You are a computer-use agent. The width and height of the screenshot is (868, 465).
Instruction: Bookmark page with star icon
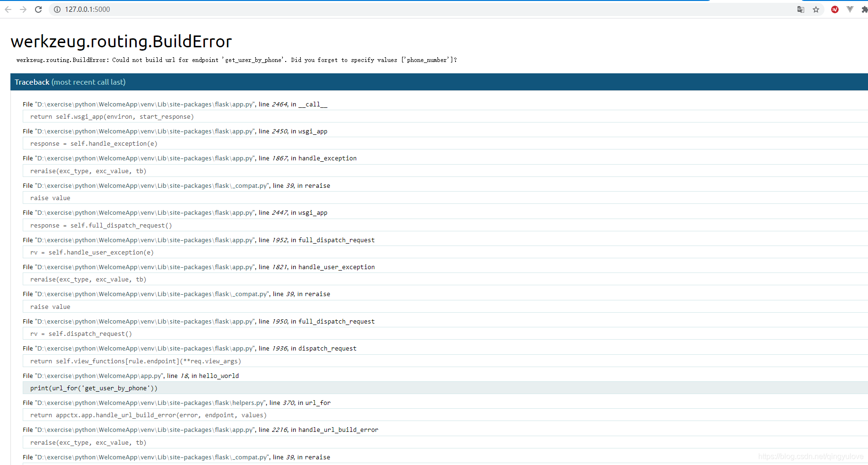point(816,9)
